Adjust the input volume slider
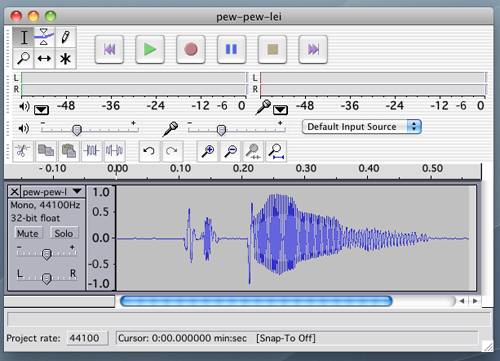The width and height of the screenshot is (500, 361). click(x=221, y=130)
